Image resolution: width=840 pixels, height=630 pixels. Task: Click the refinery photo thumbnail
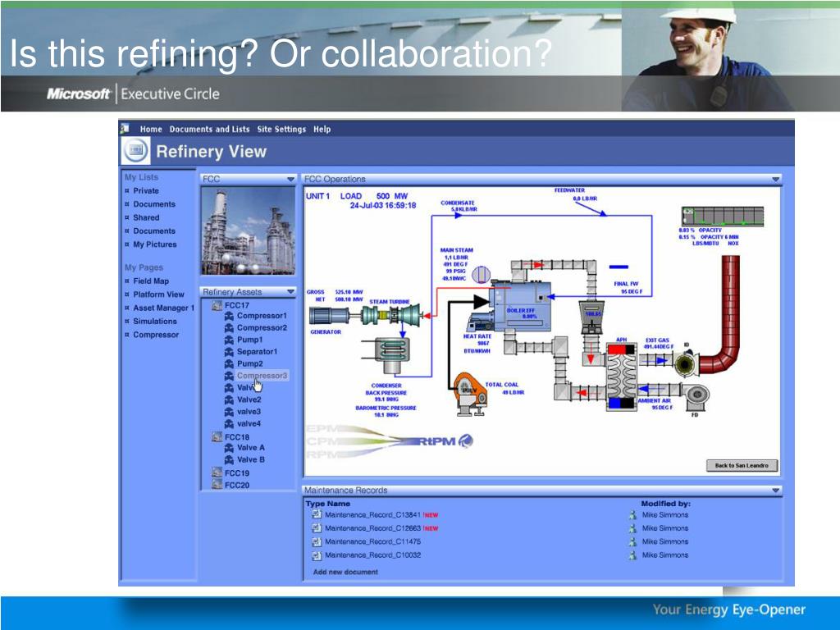pyautogui.click(x=248, y=231)
